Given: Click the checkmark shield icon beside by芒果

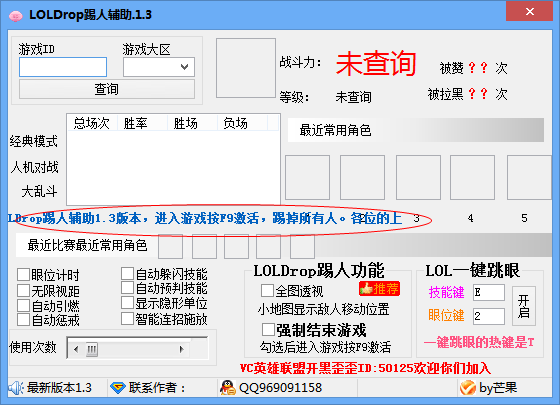Looking at the screenshot, I should click(x=468, y=388).
